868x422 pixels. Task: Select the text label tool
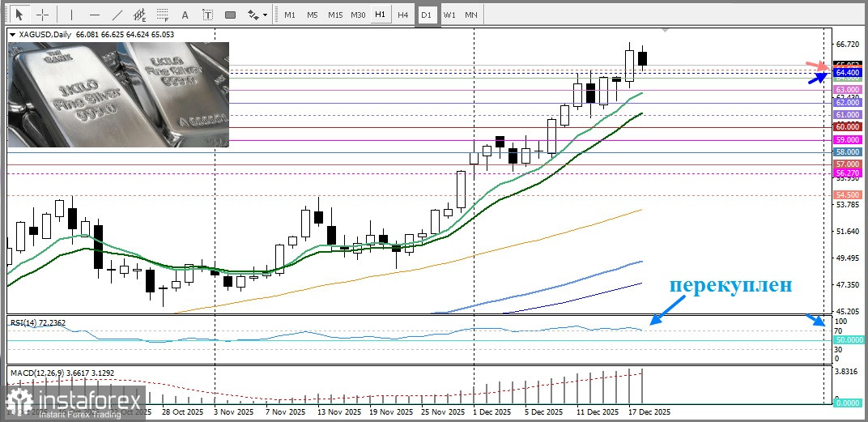coord(208,15)
